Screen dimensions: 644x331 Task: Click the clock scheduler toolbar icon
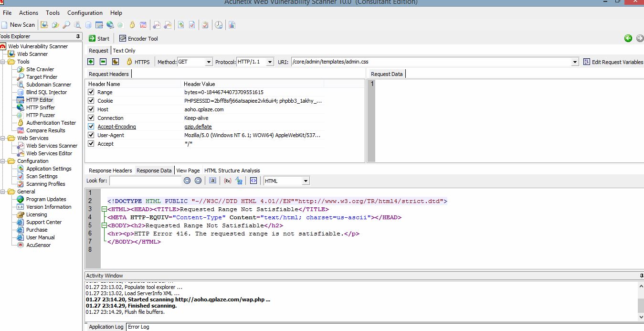pos(219,25)
